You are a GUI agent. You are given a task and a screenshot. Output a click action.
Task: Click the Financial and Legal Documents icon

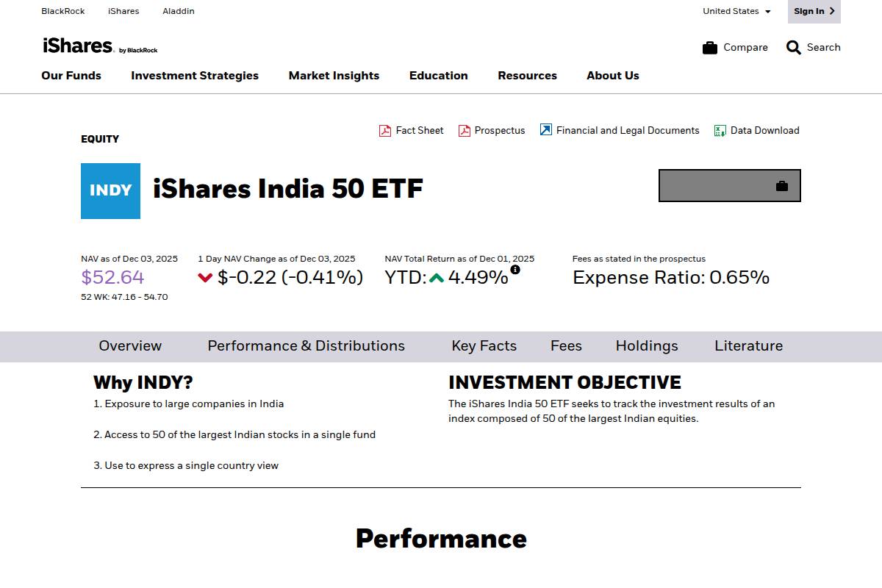coord(545,129)
